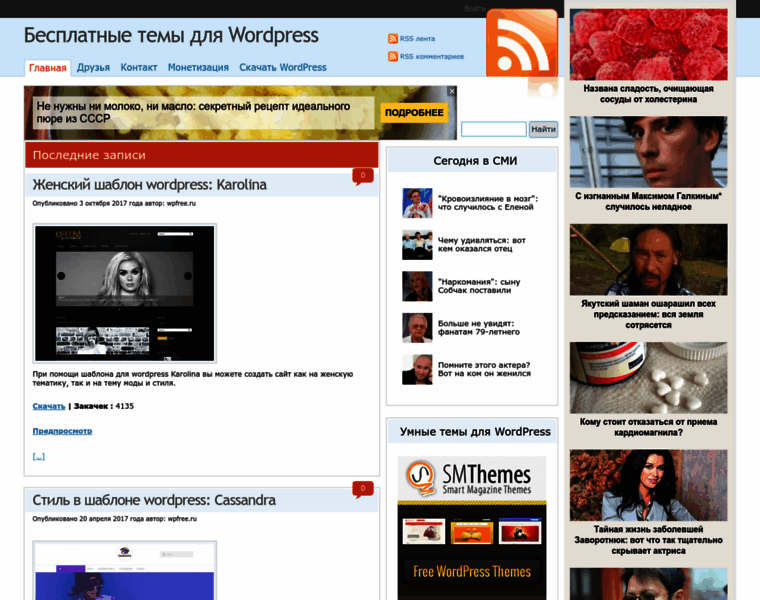Open news Больше не увидят: фанатам 79-летнего

point(479,328)
